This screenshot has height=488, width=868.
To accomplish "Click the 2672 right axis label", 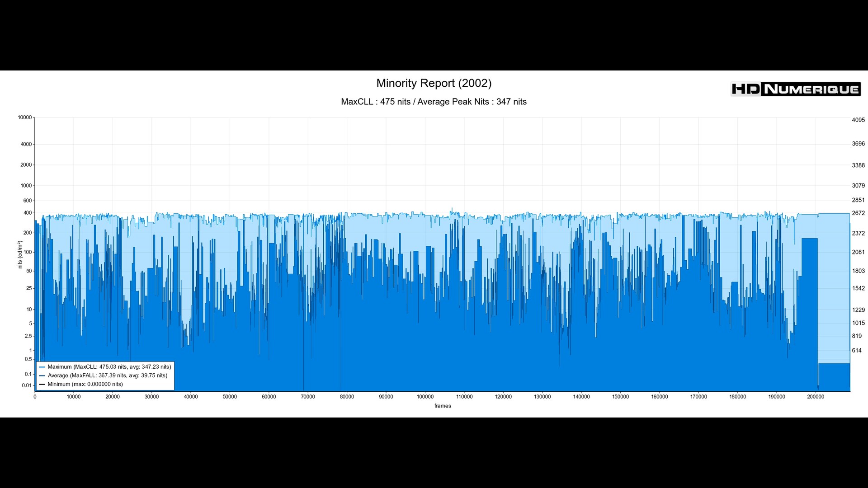I will (x=858, y=213).
